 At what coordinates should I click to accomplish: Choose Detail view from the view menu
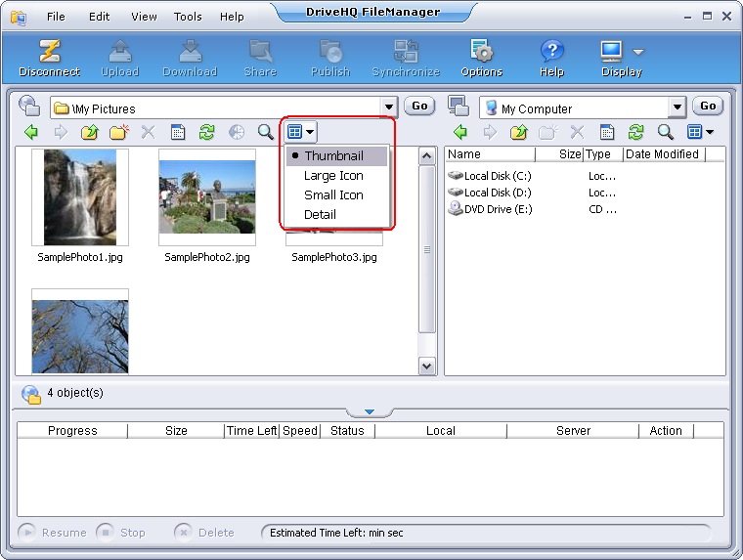(x=320, y=215)
